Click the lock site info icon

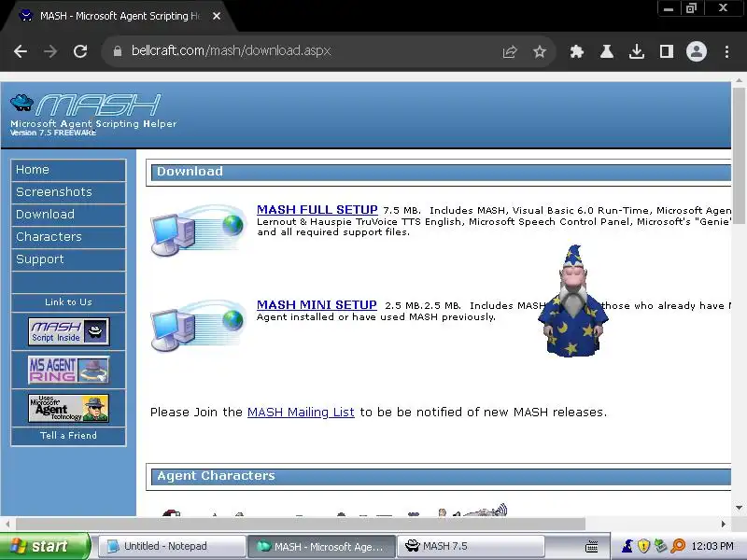(118, 51)
